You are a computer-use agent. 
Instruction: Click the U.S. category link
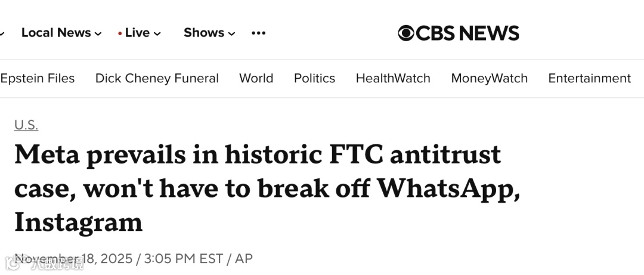pyautogui.click(x=26, y=125)
